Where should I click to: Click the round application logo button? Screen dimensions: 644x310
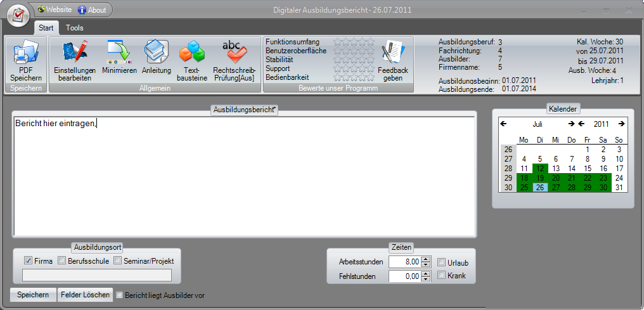(x=19, y=15)
